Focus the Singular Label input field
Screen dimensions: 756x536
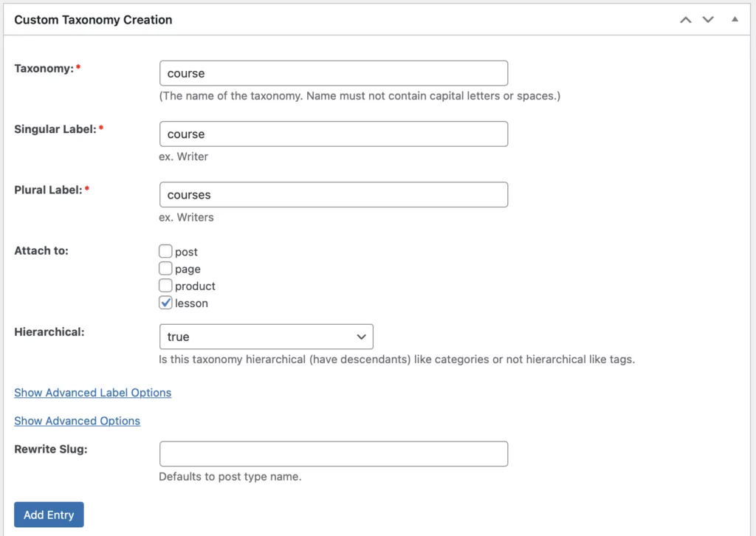334,134
